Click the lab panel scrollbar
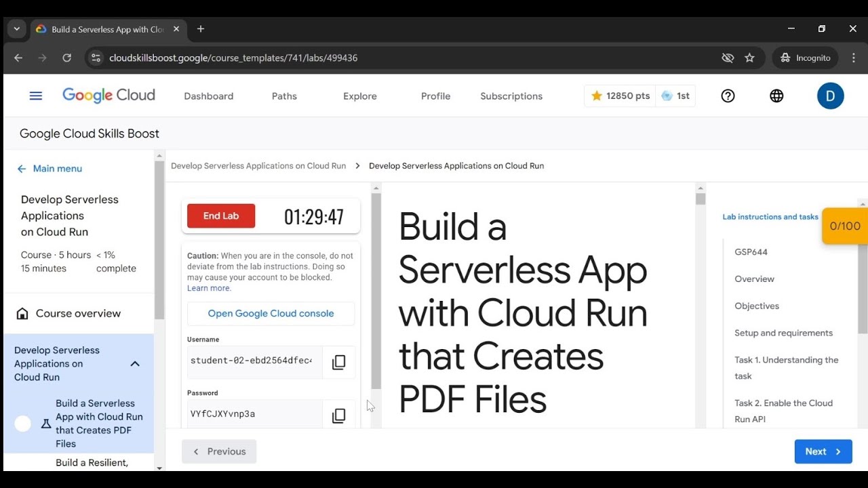 point(376,291)
